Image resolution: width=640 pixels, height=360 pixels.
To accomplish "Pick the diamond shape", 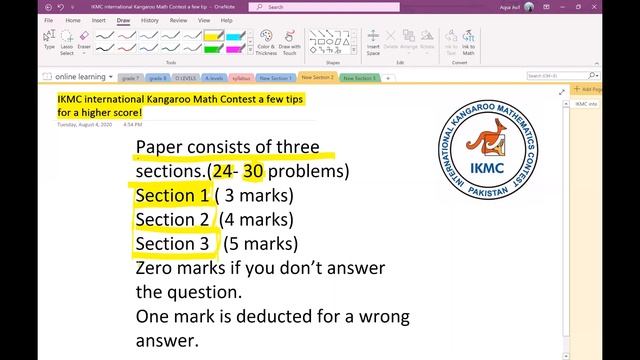I will tap(313, 50).
